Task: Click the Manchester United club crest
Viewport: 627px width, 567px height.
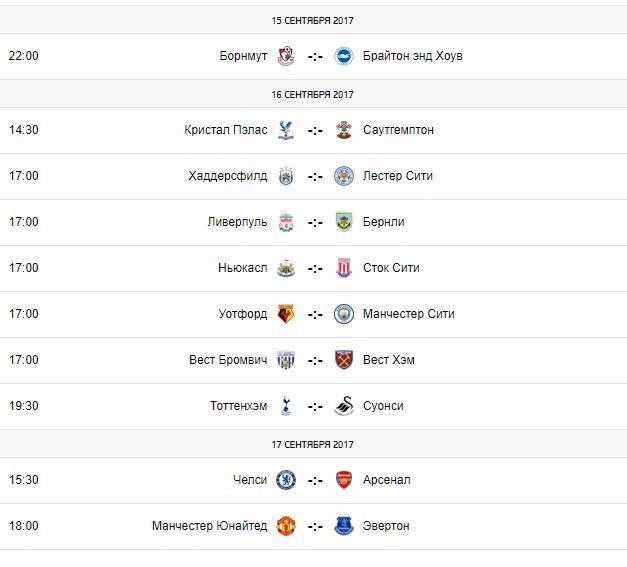Action: 286,526
